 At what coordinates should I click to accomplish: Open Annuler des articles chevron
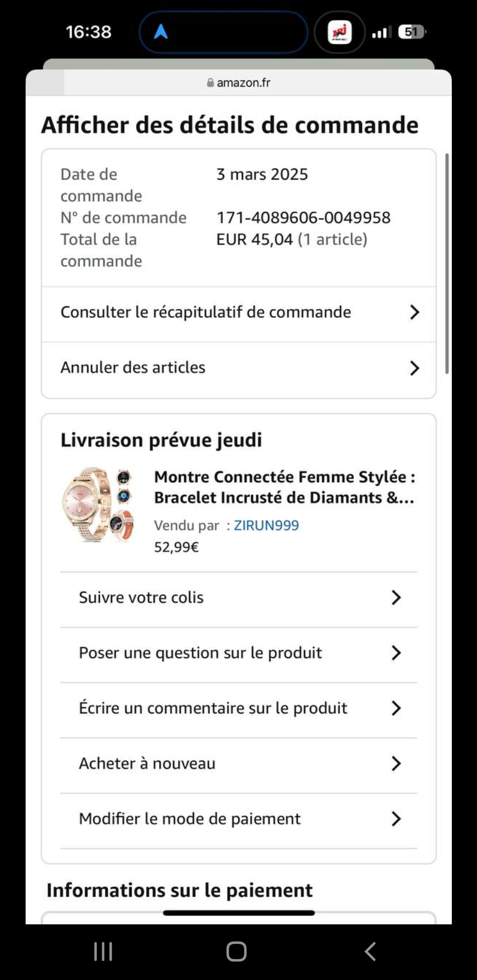click(414, 368)
